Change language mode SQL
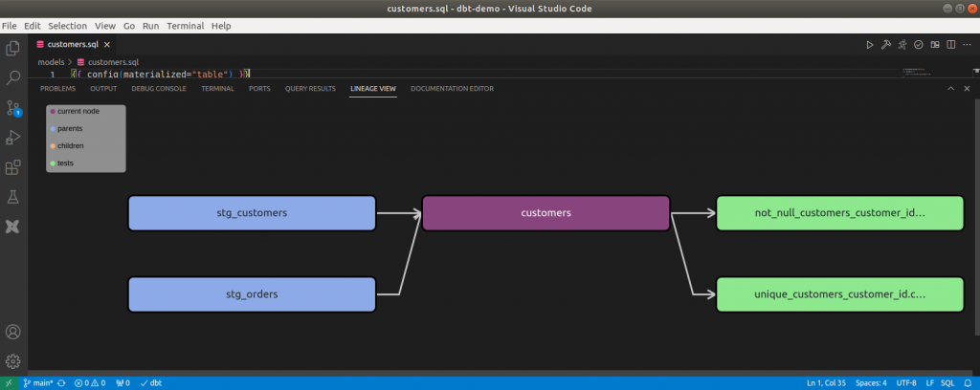980x390 pixels. point(948,383)
